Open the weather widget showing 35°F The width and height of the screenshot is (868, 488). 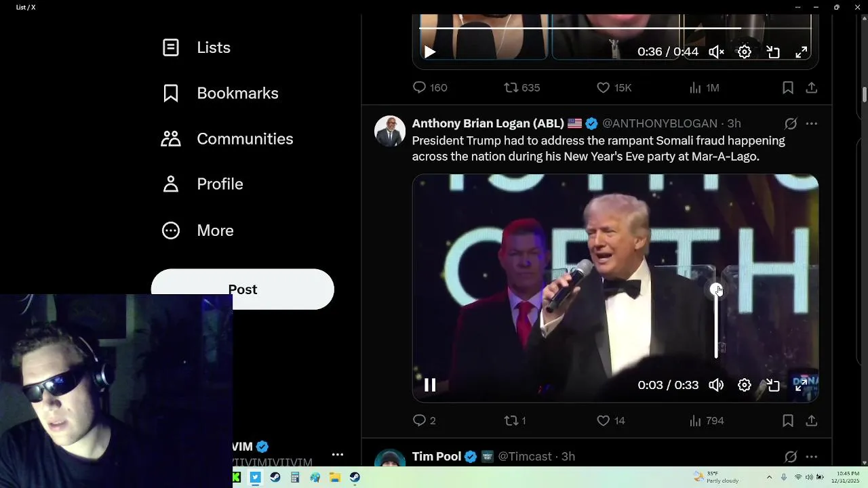(716, 477)
